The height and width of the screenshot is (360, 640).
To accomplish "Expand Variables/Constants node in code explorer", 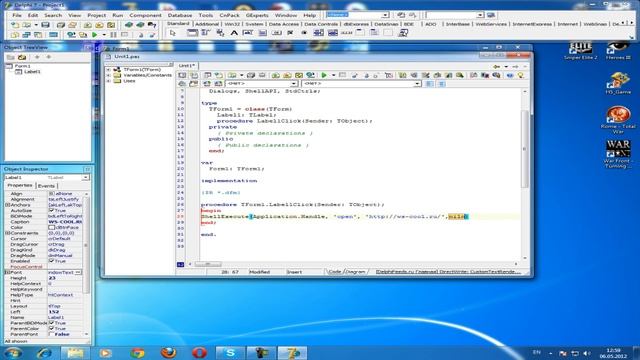I will [109, 76].
